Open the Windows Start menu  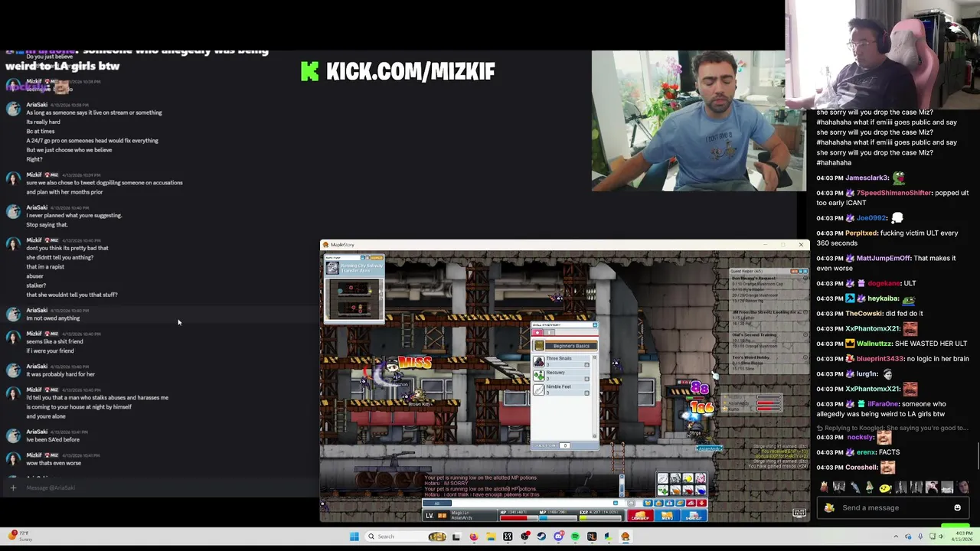tap(354, 536)
